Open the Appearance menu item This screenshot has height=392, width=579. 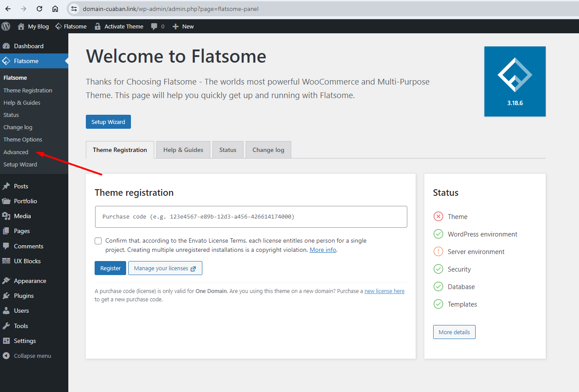[x=34, y=281]
